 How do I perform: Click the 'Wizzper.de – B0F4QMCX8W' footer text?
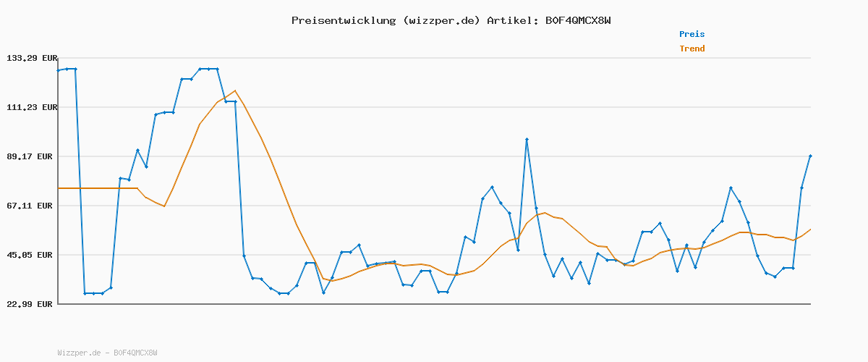coord(107,353)
